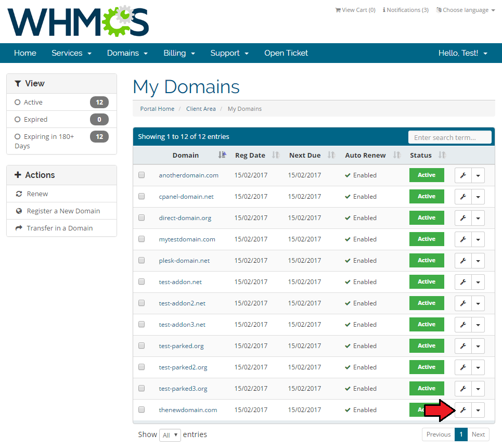Expand the Hello, Test! account menu

pyautogui.click(x=463, y=53)
